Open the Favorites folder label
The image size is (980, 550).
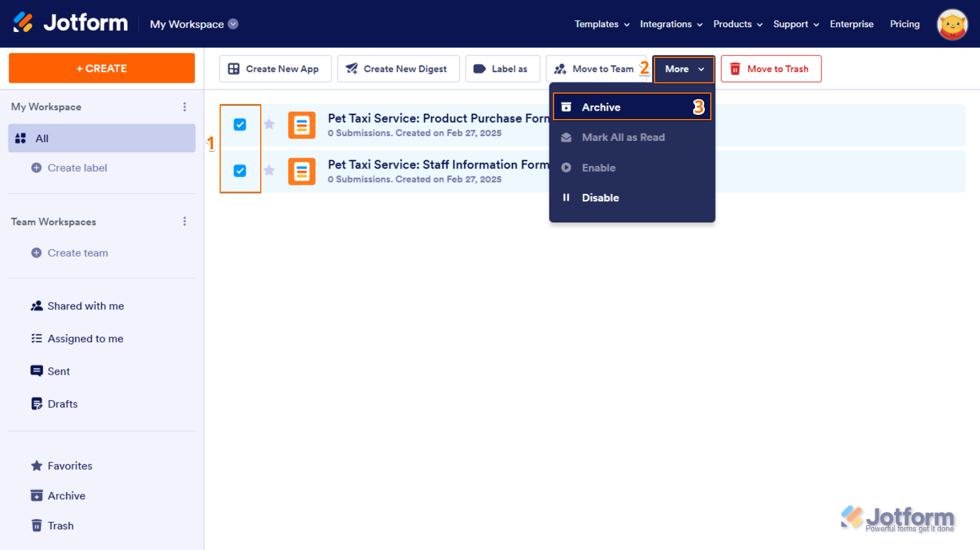tap(70, 466)
